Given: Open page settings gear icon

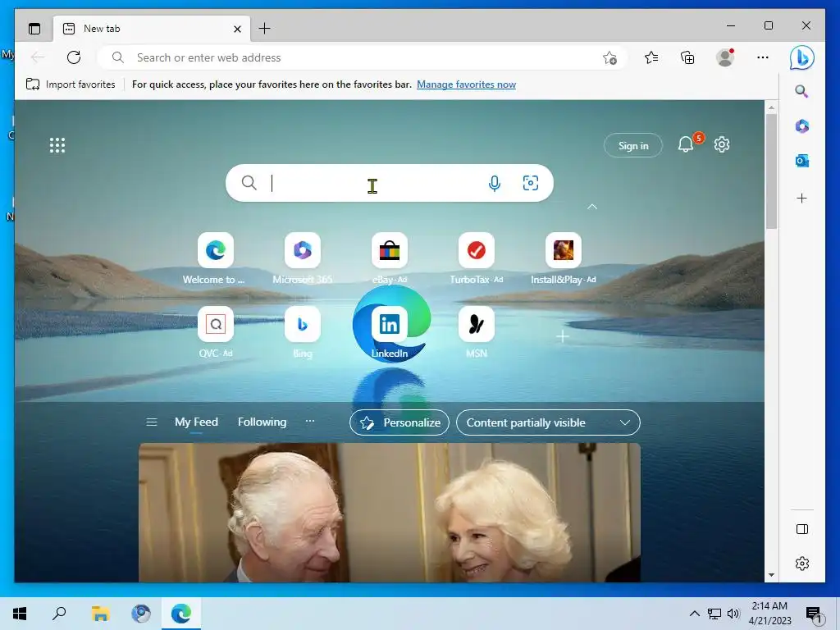Looking at the screenshot, I should tap(722, 144).
